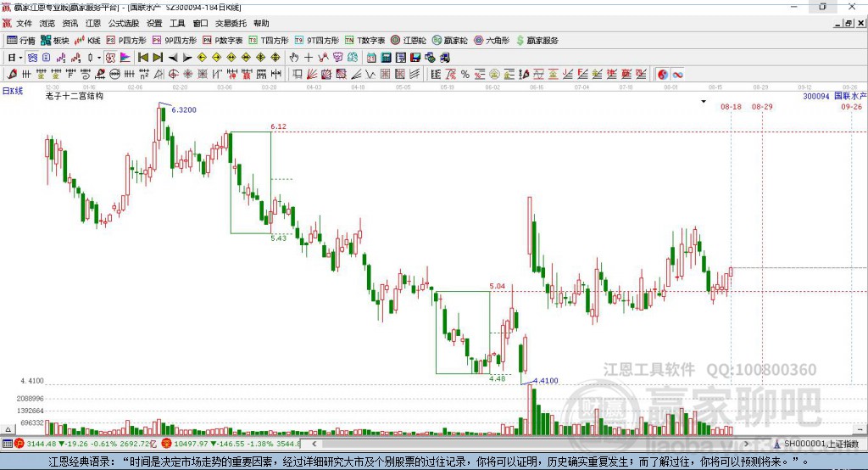Open the 行情 market quotes view
This screenshot has width=868, height=470.
coord(21,41)
